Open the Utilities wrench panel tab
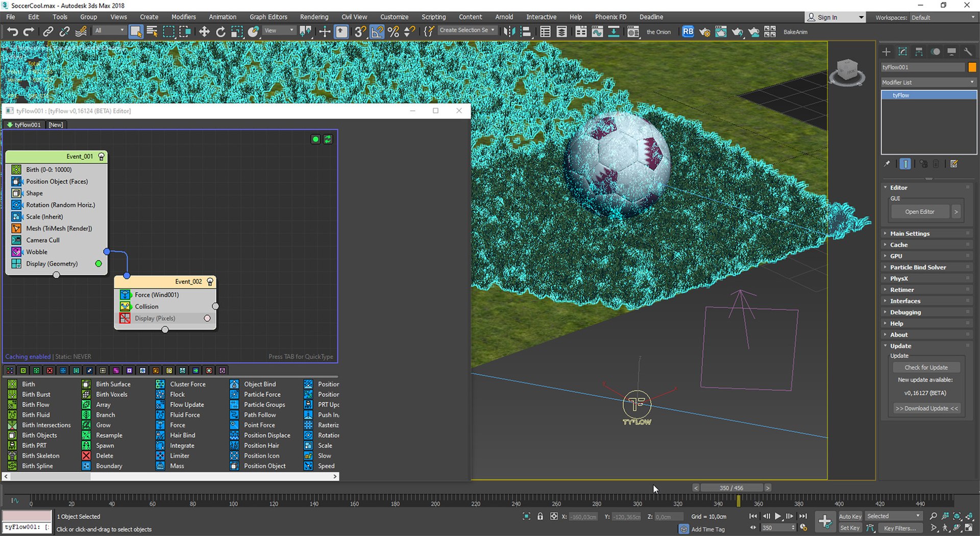The image size is (980, 536). (x=968, y=52)
